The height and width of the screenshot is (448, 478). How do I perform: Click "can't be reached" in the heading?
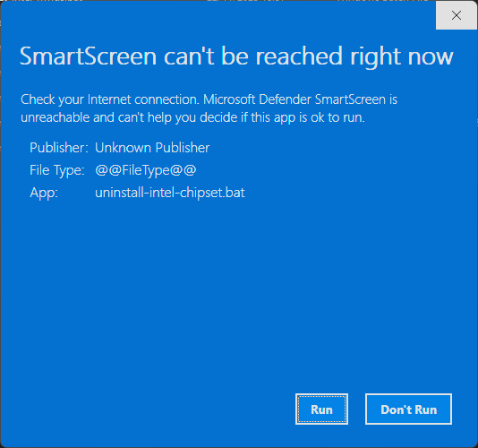(x=253, y=56)
